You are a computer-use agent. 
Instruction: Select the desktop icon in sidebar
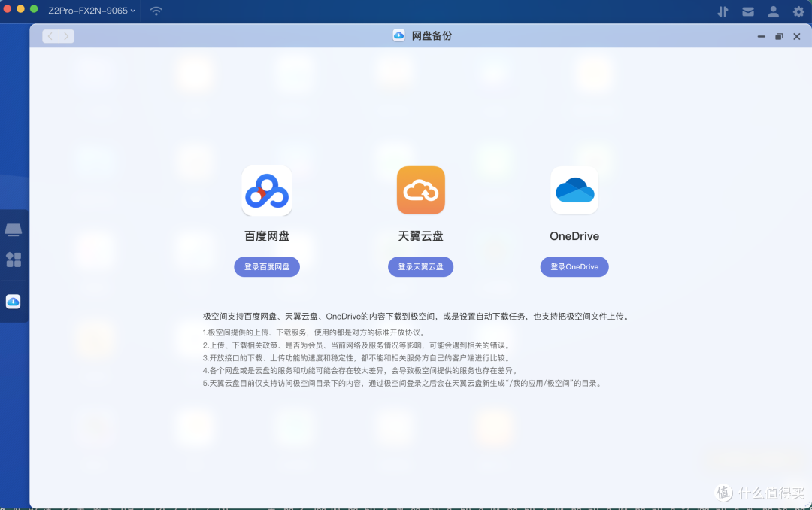click(14, 229)
